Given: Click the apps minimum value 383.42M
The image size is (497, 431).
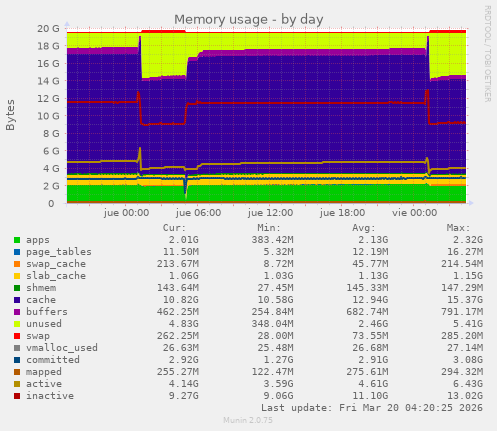Looking at the screenshot, I should click(272, 240).
